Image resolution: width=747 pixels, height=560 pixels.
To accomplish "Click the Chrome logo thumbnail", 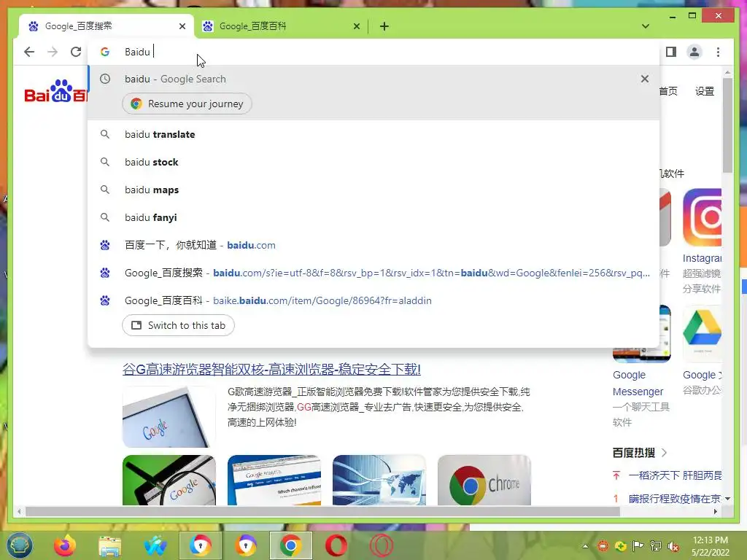I will click(484, 480).
